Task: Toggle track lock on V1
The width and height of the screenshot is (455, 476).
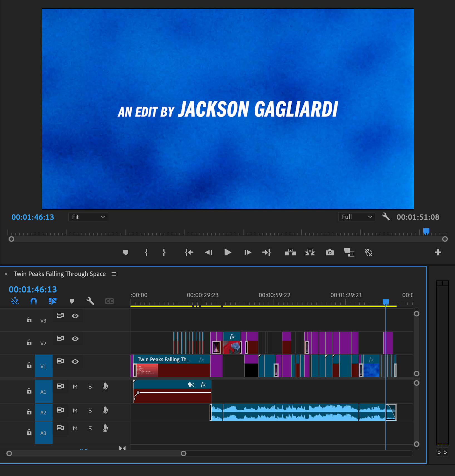Action: point(29,365)
